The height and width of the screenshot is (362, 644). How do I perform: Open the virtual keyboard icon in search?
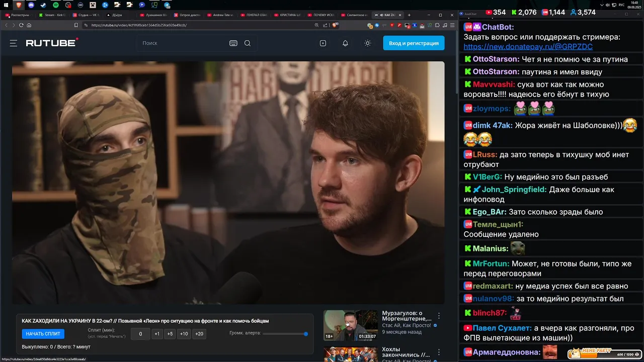coord(233,43)
